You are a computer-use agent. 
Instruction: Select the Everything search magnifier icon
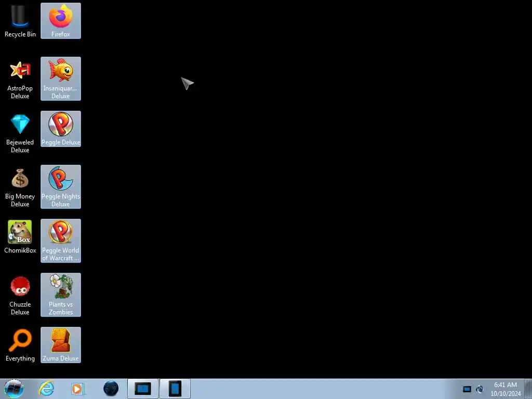[x=20, y=345]
